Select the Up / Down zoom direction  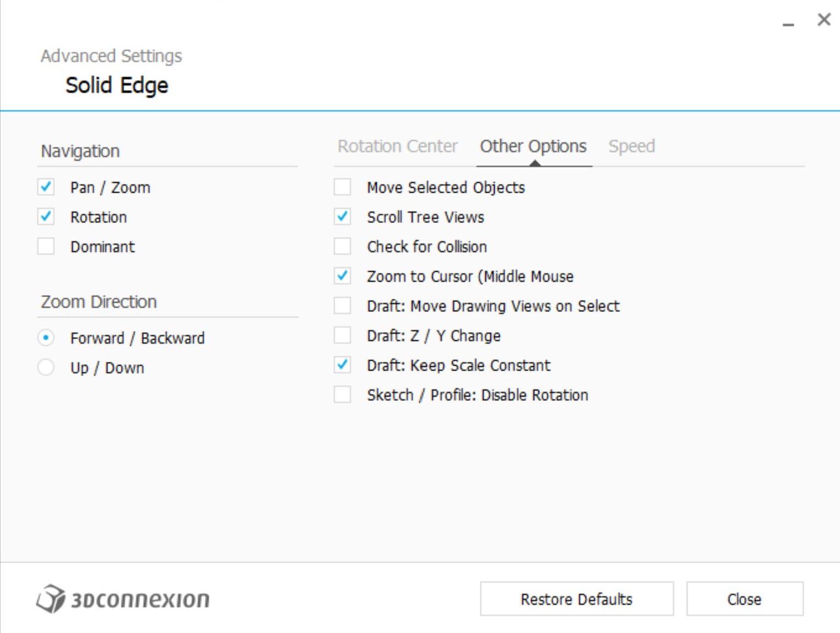click(x=46, y=368)
